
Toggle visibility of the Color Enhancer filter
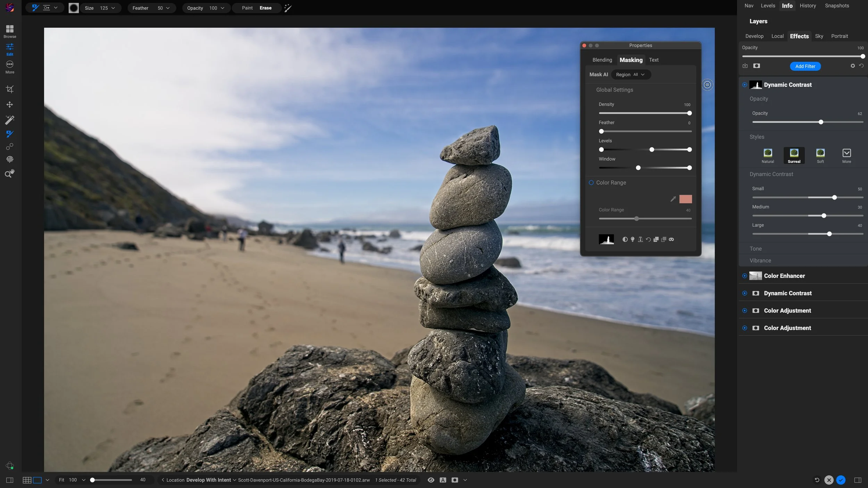tap(745, 276)
